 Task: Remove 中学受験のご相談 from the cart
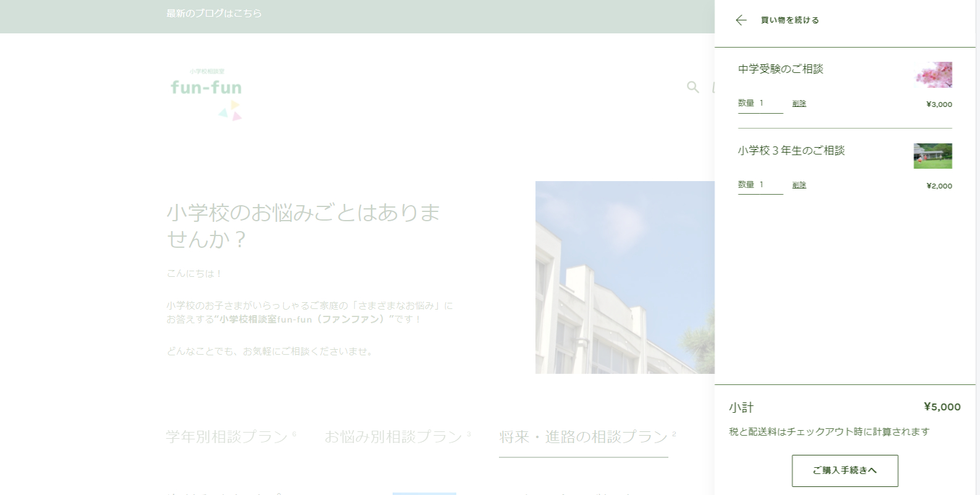tap(799, 104)
